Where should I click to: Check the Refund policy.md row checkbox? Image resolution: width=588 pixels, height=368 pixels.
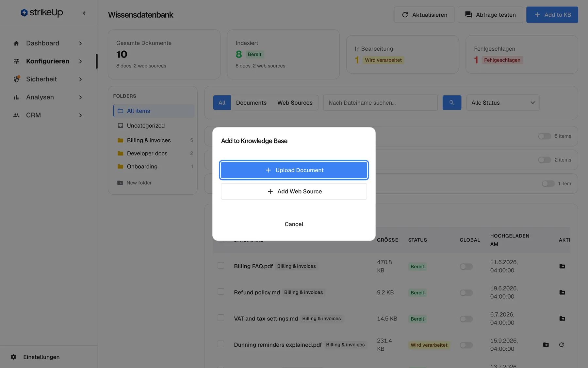point(221,291)
